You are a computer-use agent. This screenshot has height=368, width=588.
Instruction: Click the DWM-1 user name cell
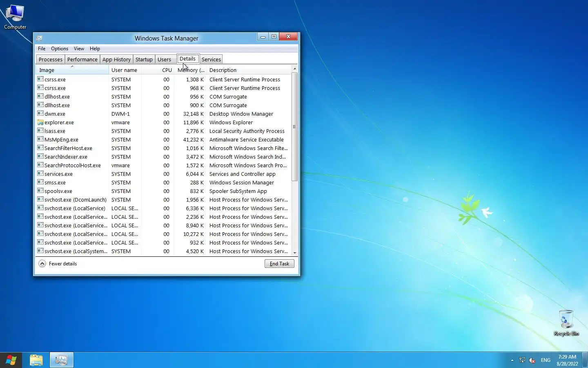(x=120, y=114)
